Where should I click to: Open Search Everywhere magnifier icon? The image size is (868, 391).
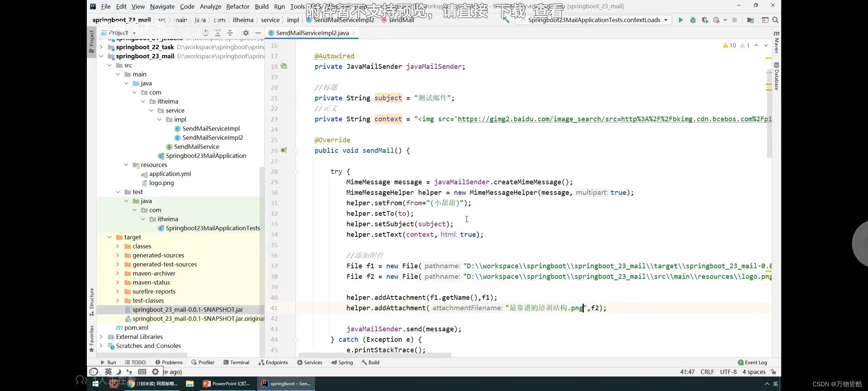[x=775, y=20]
